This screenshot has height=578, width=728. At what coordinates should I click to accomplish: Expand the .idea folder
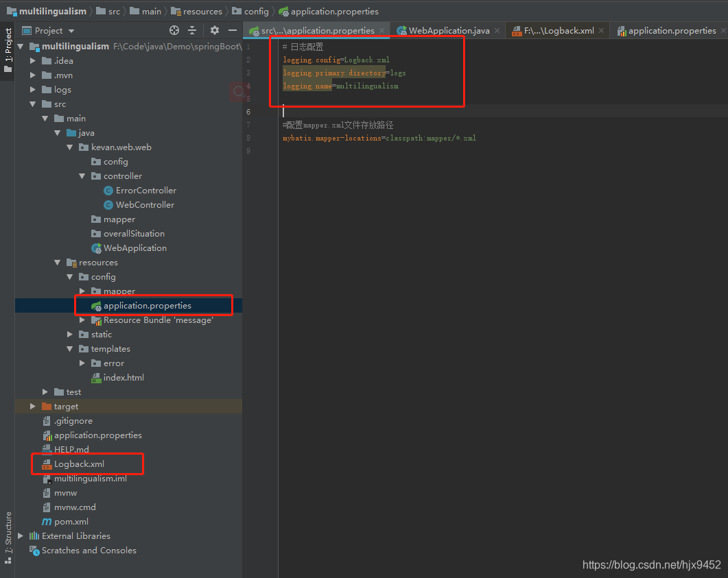pos(32,61)
